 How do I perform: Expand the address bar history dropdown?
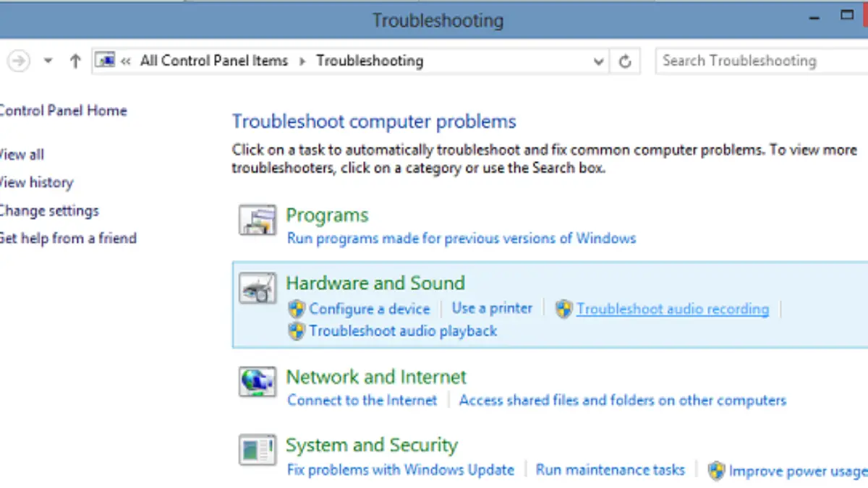pos(599,61)
